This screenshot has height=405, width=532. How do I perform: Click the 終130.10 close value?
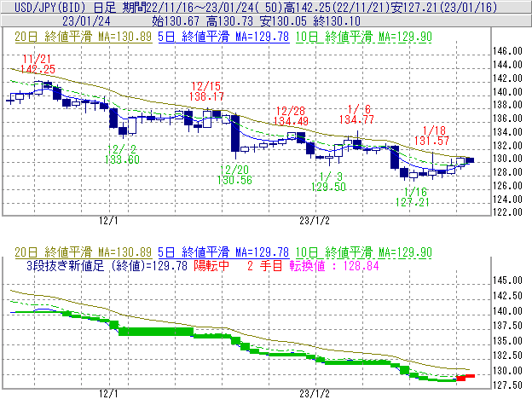(x=337, y=21)
